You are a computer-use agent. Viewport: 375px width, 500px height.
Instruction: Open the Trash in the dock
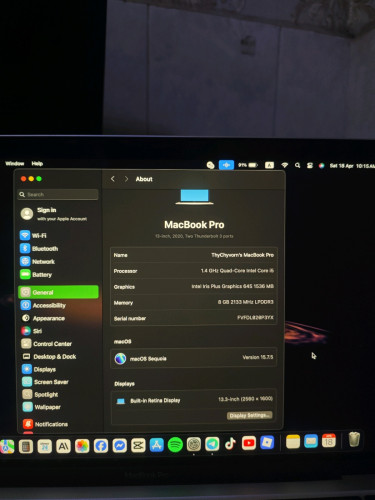[x=354, y=439]
